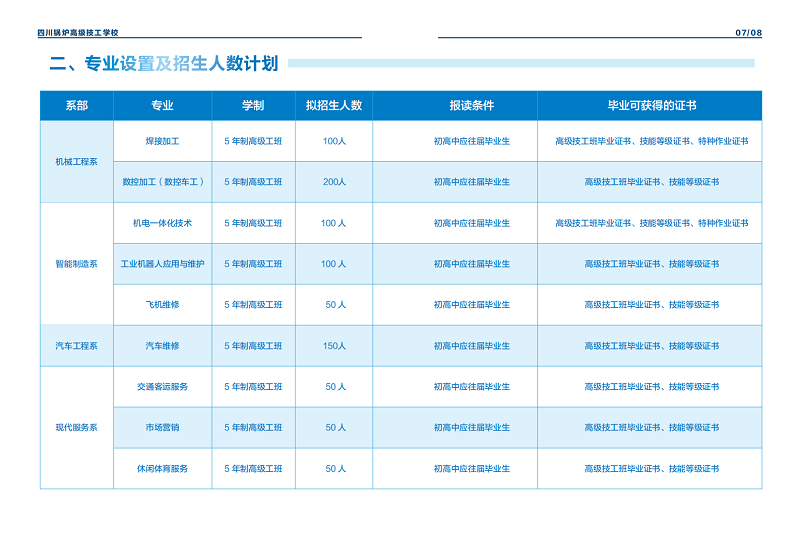Click 100人 in the 机电一体化技术 row
This screenshot has height=542, width=800.
334,223
